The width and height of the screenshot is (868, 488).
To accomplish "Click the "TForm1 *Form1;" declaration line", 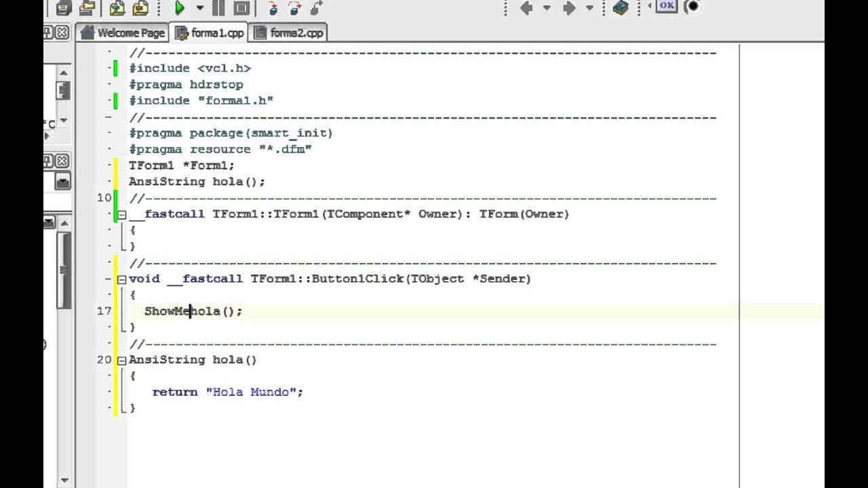I will click(182, 165).
